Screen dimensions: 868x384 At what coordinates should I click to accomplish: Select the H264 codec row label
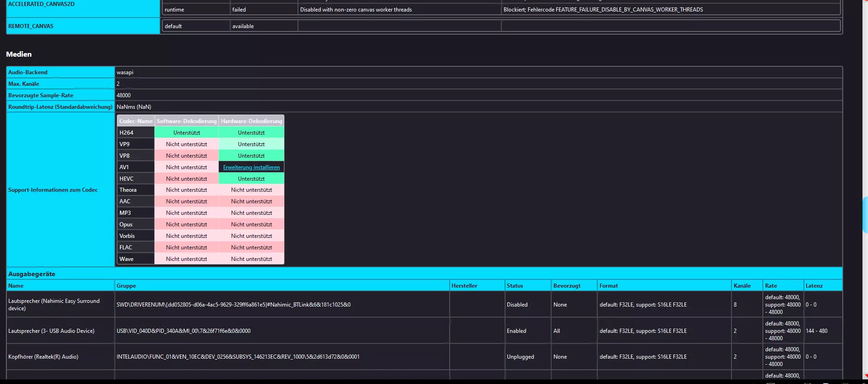tap(126, 133)
